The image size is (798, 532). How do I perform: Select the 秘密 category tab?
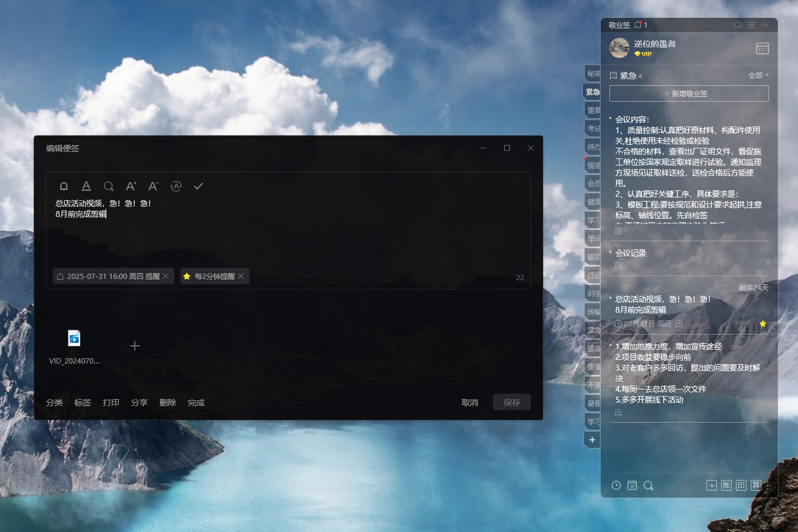[x=593, y=74]
